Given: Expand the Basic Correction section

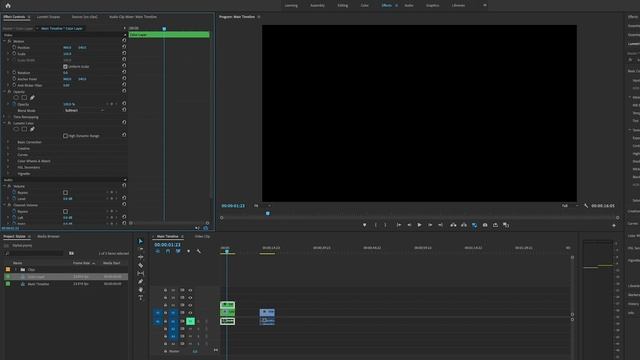Looking at the screenshot, I should [8, 142].
